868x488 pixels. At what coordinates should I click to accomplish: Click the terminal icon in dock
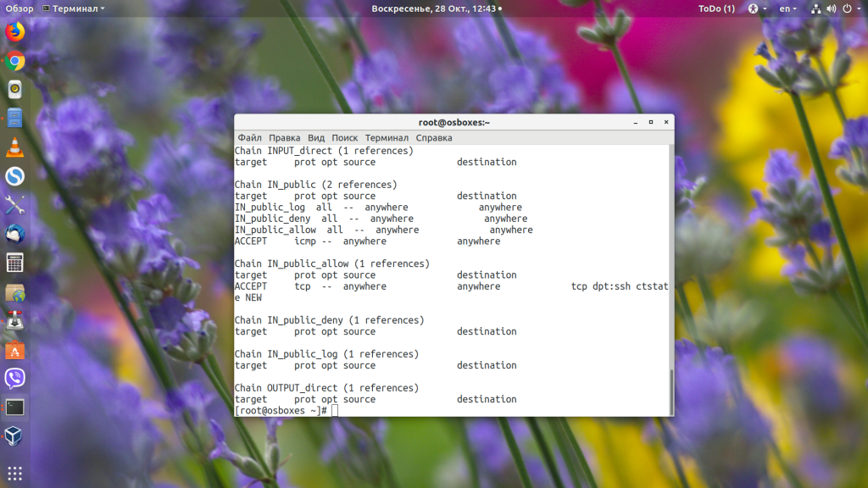pos(15,408)
